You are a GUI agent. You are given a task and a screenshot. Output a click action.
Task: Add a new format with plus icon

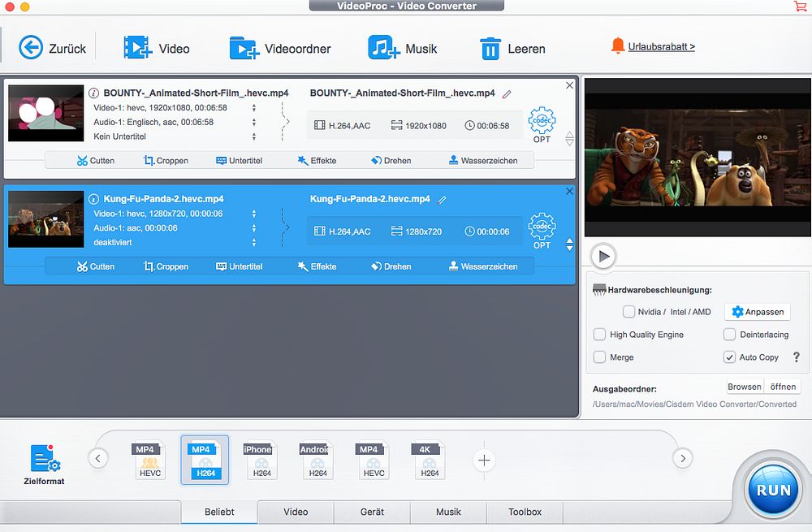coord(484,460)
